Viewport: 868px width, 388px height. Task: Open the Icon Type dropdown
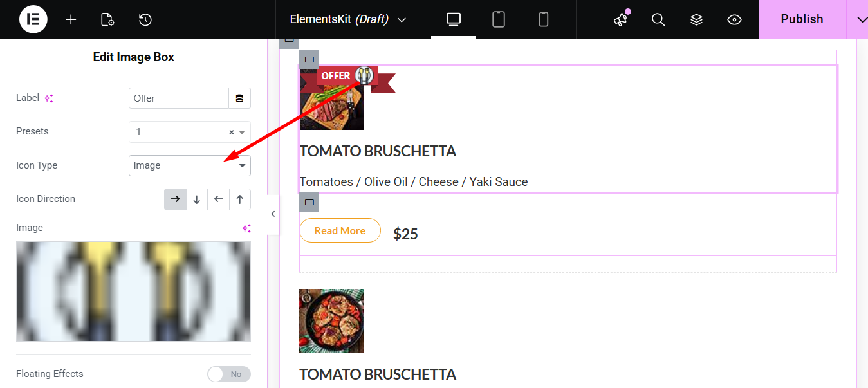coord(189,165)
